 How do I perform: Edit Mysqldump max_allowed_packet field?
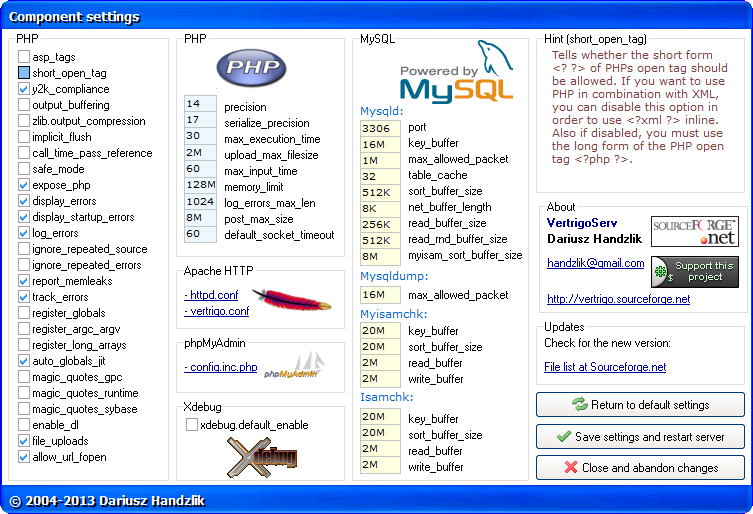pos(380,294)
